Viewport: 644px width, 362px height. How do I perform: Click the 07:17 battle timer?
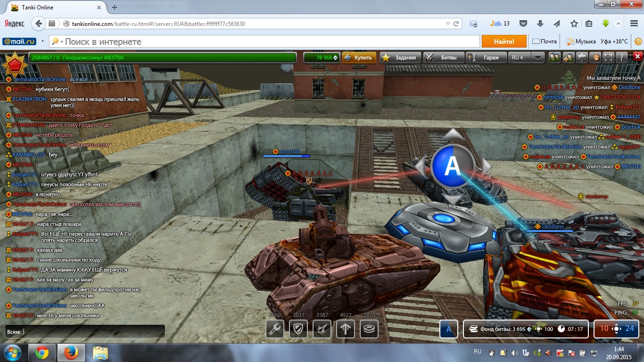click(570, 329)
